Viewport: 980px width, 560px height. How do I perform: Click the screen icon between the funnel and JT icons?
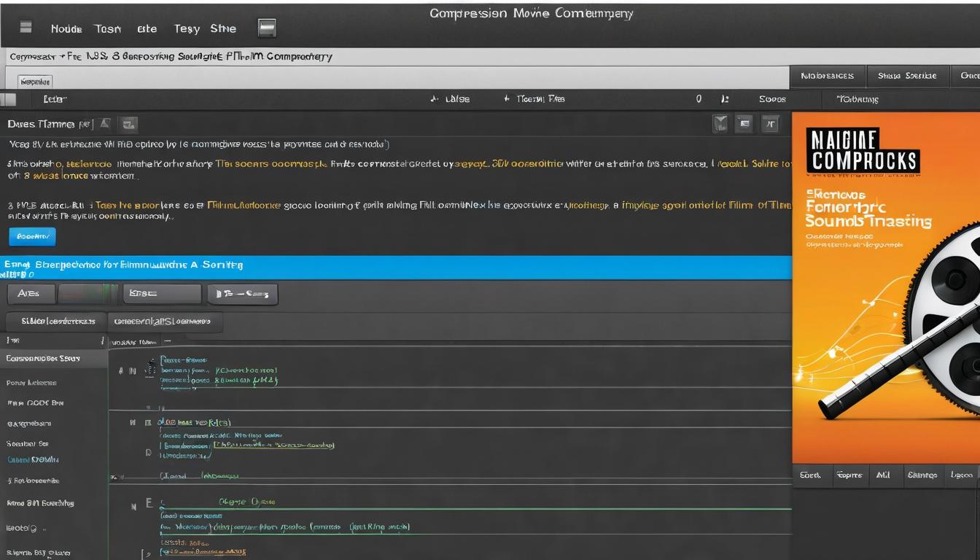pos(744,124)
